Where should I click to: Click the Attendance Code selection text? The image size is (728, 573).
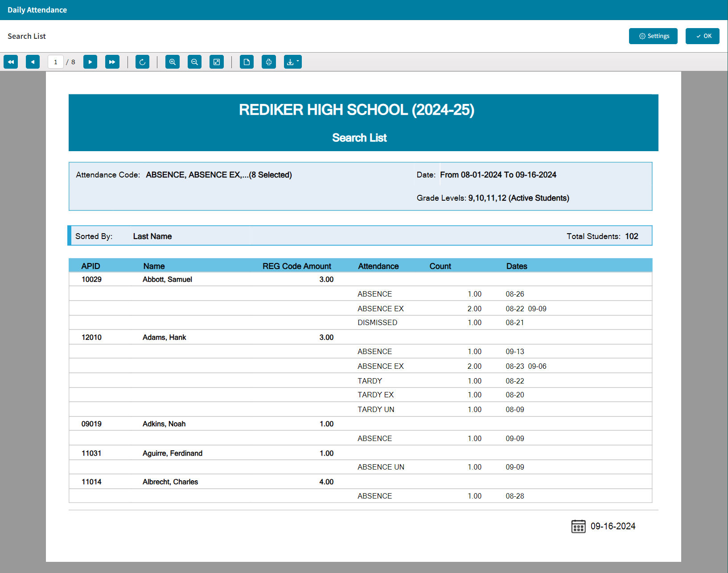[219, 175]
